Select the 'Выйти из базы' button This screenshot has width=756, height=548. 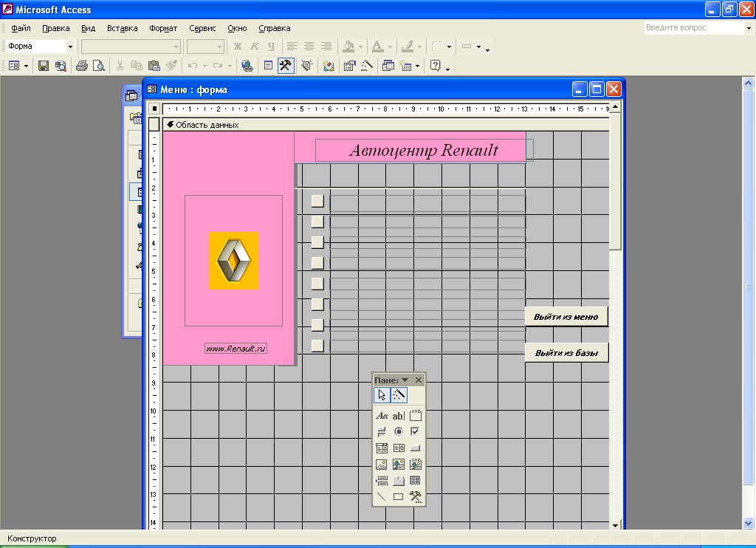tap(566, 353)
